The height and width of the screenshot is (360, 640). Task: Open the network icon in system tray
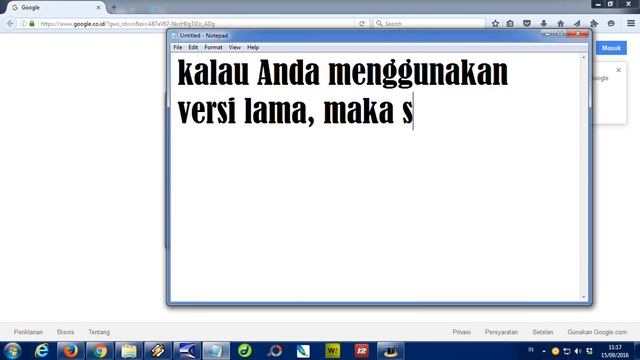[567, 351]
